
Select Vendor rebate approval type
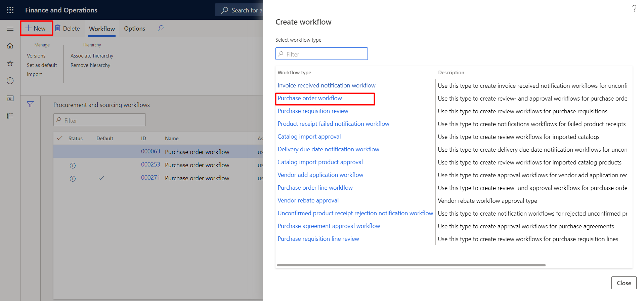tap(308, 200)
